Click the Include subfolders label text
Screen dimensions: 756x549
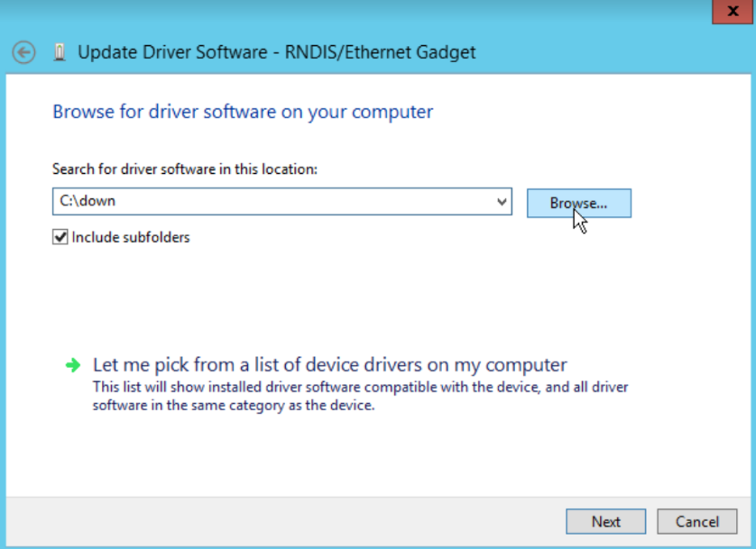[x=131, y=238]
